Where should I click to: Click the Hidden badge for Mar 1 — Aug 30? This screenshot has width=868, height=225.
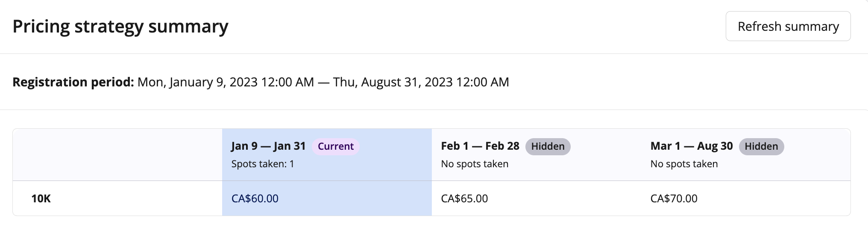(x=761, y=146)
